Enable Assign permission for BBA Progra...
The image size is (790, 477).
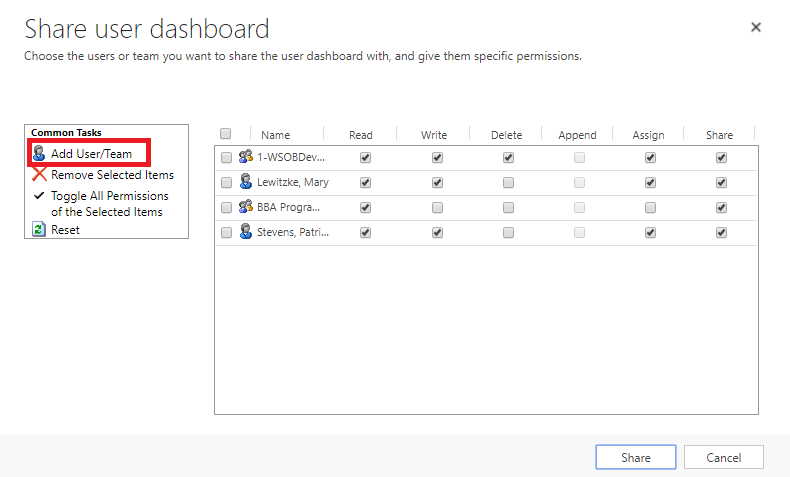pos(650,208)
